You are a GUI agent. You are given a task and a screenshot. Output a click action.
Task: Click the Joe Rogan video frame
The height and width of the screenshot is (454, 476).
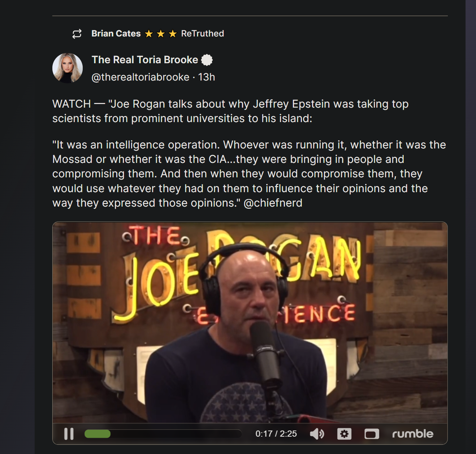(250, 322)
